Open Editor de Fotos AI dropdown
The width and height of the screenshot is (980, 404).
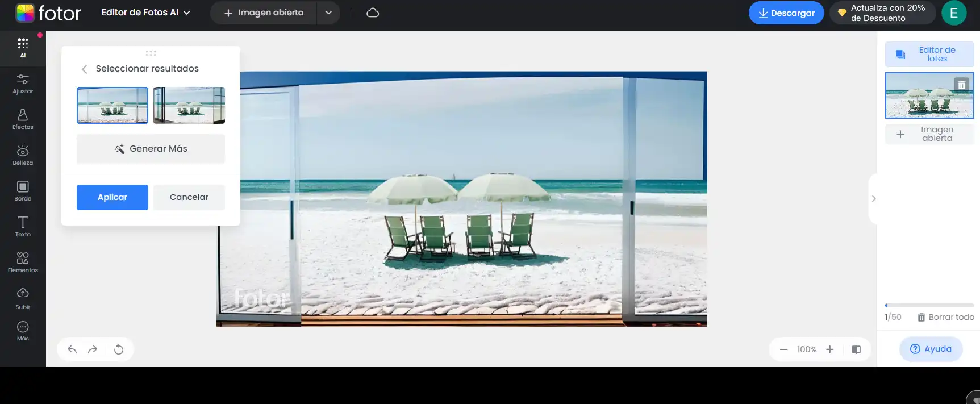pos(145,13)
